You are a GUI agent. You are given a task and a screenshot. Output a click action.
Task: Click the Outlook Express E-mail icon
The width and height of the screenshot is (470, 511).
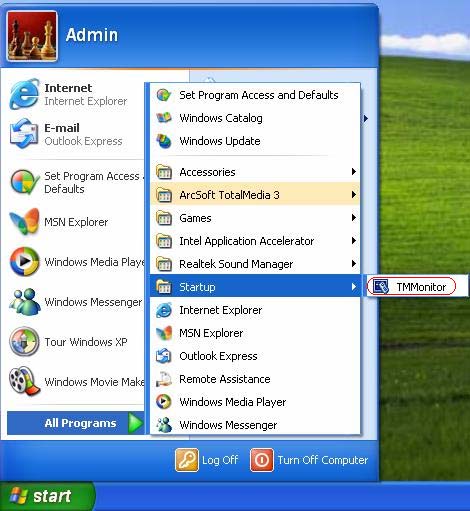coord(24,134)
